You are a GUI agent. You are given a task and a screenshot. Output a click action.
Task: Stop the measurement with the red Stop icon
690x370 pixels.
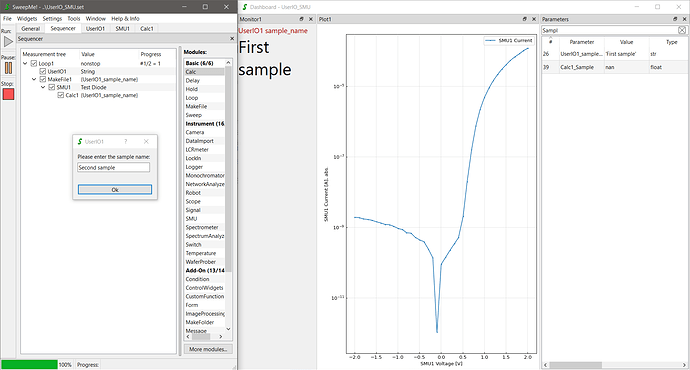8,94
